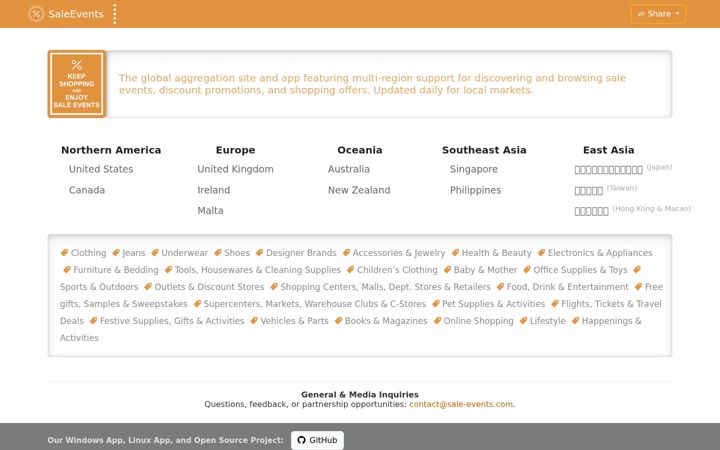
Task: Select Canada region
Action: 87,190
